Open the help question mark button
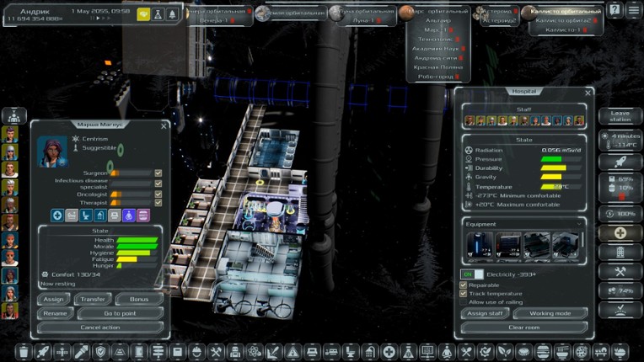 pos(614,10)
